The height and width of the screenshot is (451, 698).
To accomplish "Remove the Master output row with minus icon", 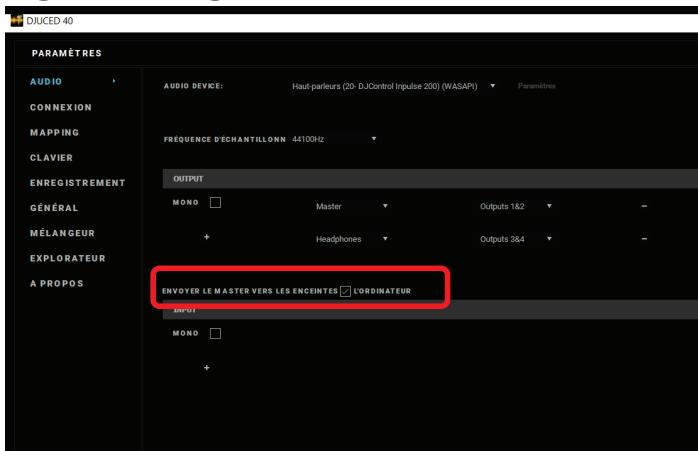I will (x=644, y=206).
